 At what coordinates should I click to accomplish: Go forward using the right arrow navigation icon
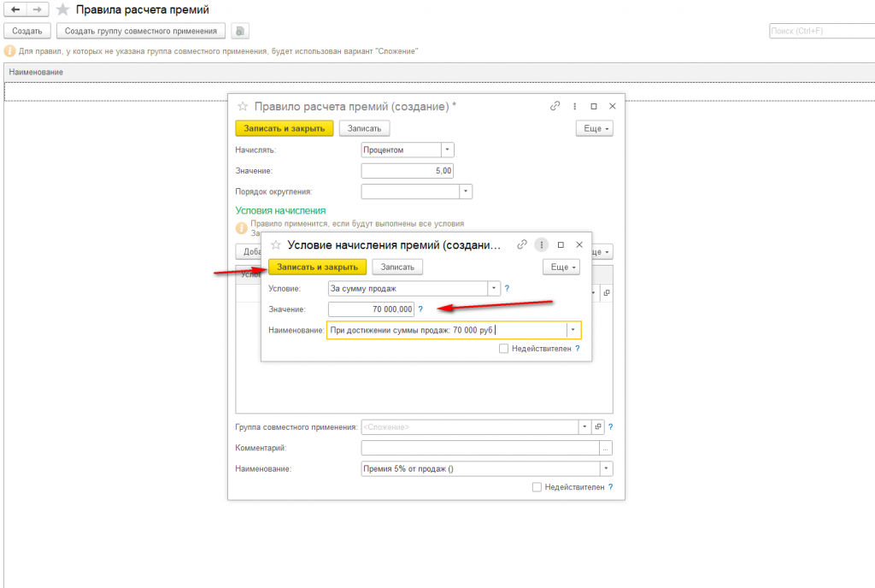(x=37, y=9)
